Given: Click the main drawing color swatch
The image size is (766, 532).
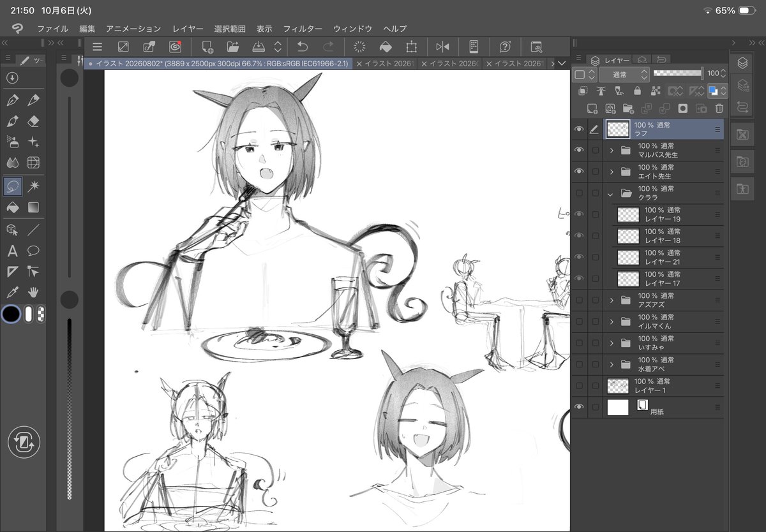Looking at the screenshot, I should click(11, 314).
